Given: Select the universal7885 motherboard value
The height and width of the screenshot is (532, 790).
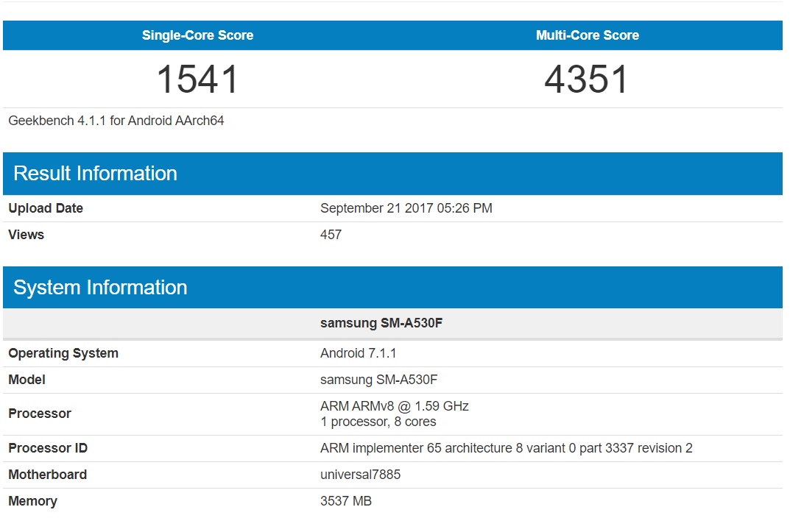Looking at the screenshot, I should click(x=360, y=475).
